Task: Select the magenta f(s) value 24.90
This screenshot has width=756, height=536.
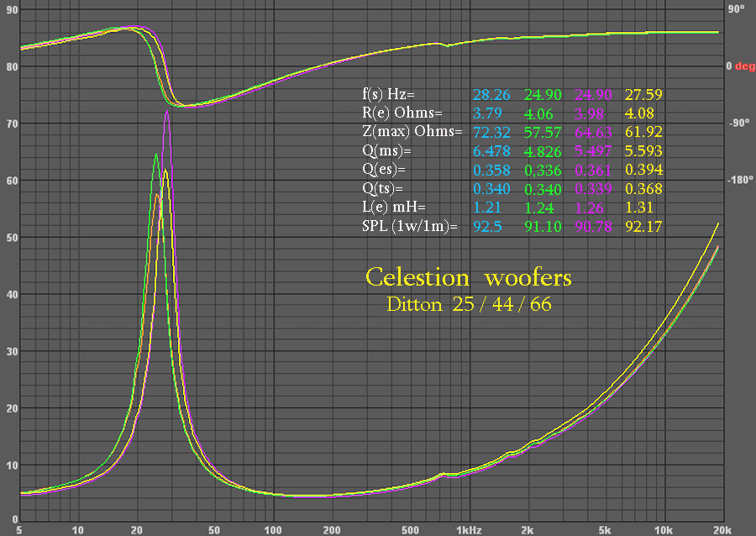Action: [x=593, y=94]
